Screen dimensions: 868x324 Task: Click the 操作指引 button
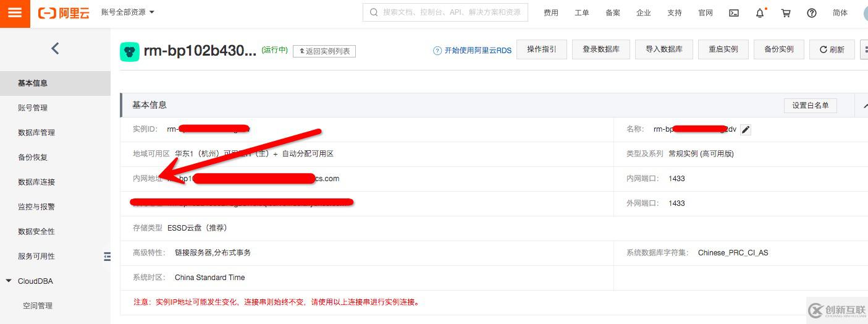pos(542,49)
